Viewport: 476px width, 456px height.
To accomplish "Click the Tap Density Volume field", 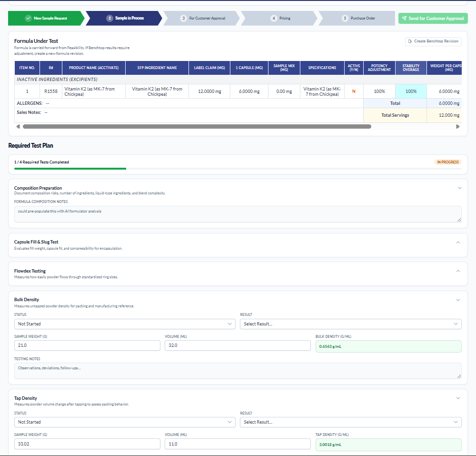I will click(238, 444).
